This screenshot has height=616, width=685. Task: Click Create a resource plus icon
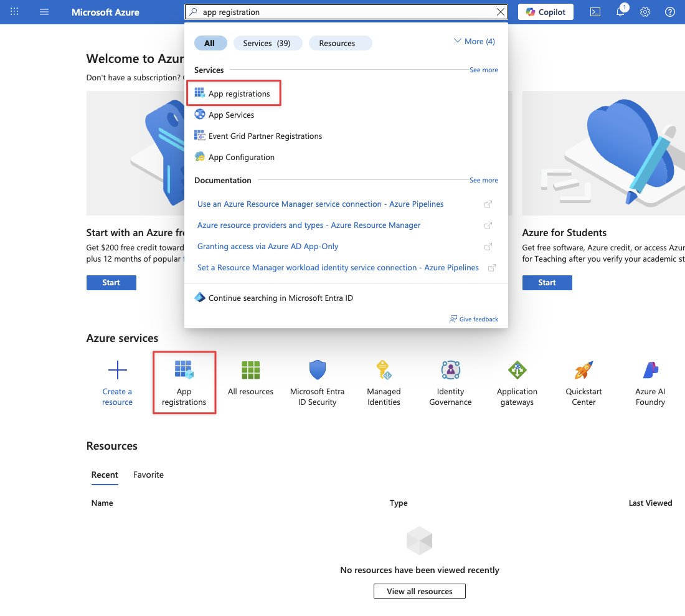[118, 371]
